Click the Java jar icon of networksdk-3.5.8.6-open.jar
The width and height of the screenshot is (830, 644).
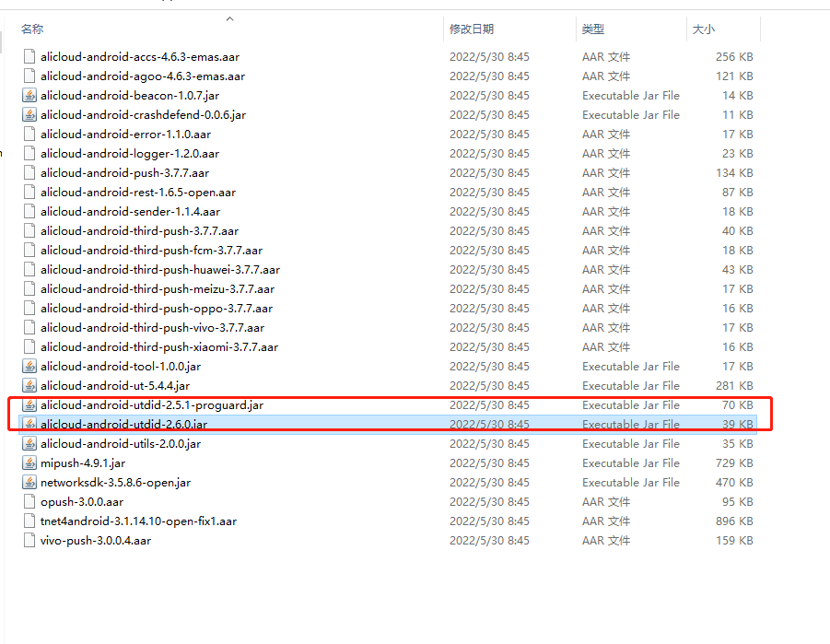coord(29,482)
